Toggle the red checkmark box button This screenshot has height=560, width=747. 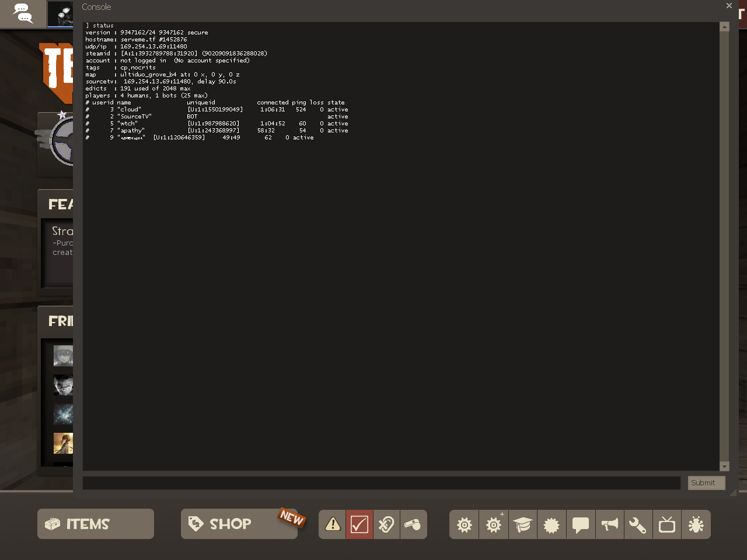pos(359,524)
